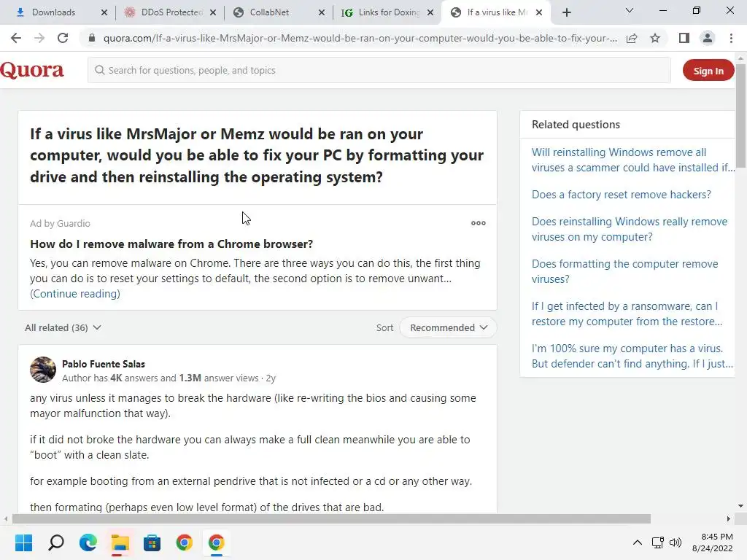Open the first Chrome taskbar icon
The height and width of the screenshot is (560, 747).
point(184,542)
